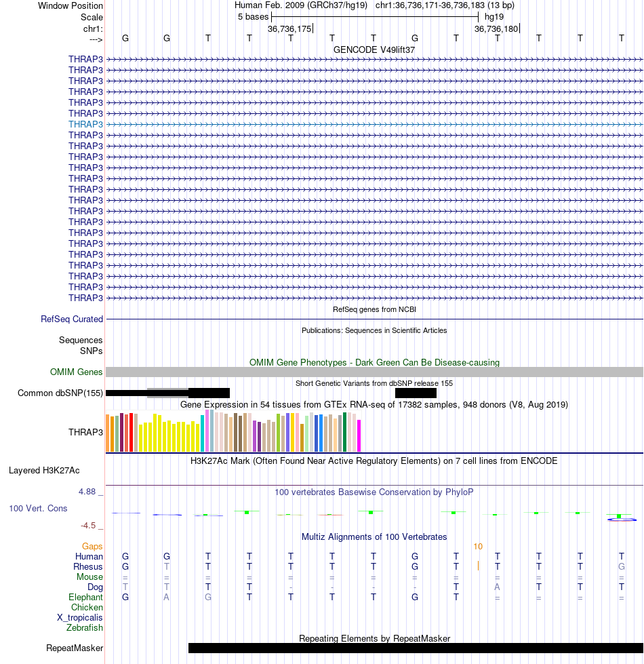Click the Chicken alignment row label

[x=87, y=607]
